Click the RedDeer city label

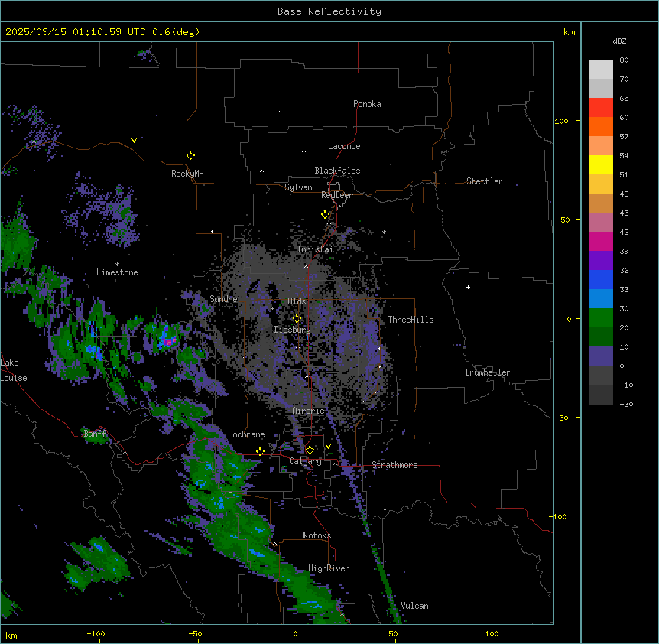click(336, 195)
